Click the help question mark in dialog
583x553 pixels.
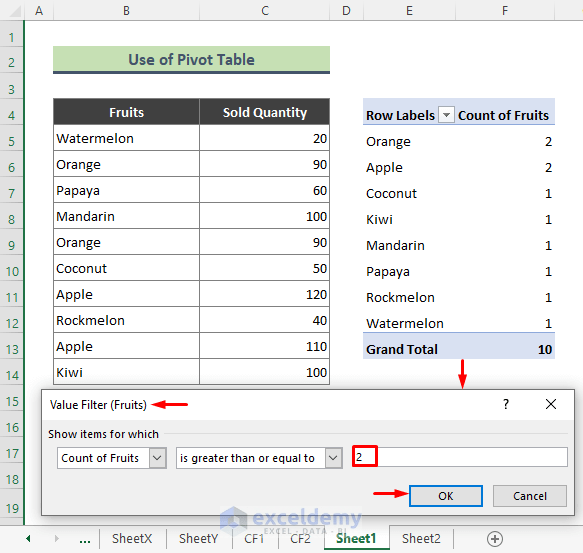click(506, 404)
